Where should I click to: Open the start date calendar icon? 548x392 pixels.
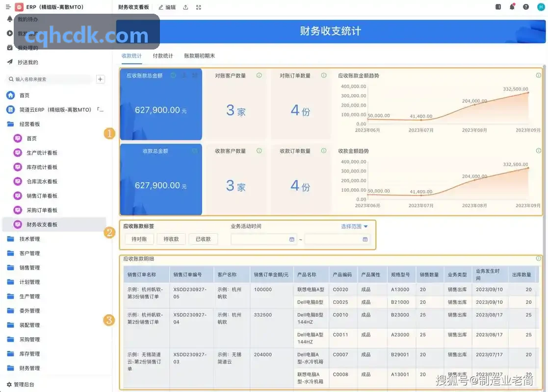pyautogui.click(x=292, y=239)
